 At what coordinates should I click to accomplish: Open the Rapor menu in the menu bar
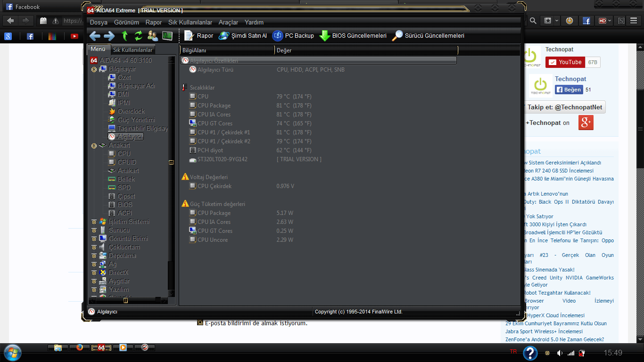pyautogui.click(x=154, y=22)
